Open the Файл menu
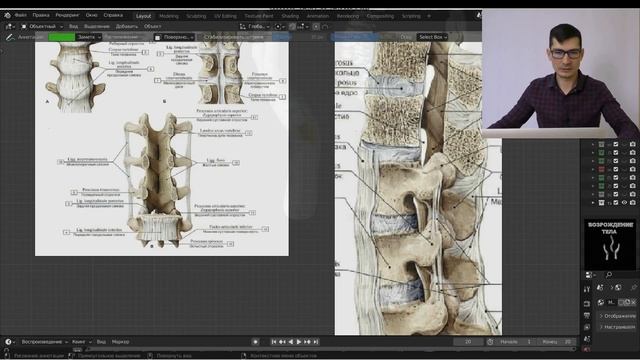The width and height of the screenshot is (640, 360). 20,15
